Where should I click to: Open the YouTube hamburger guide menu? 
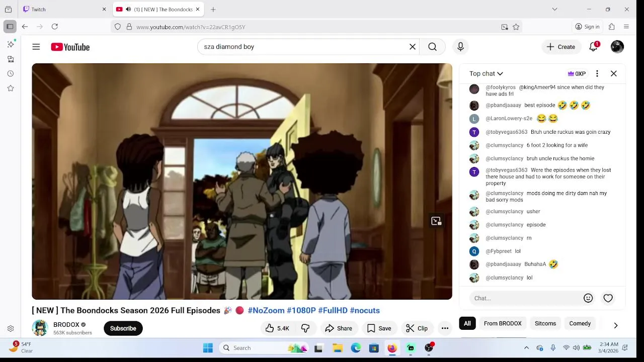(36, 47)
